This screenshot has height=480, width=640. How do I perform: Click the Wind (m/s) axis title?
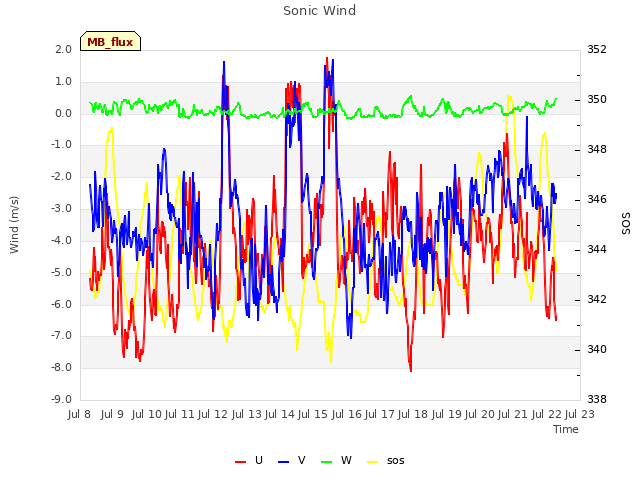point(14,225)
